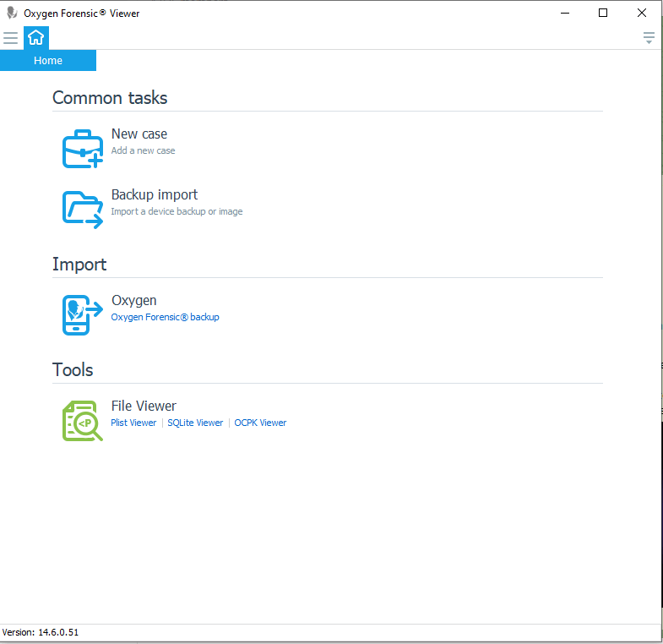Open the OCPK Viewer link
Screen dimensions: 663x644
tap(260, 423)
